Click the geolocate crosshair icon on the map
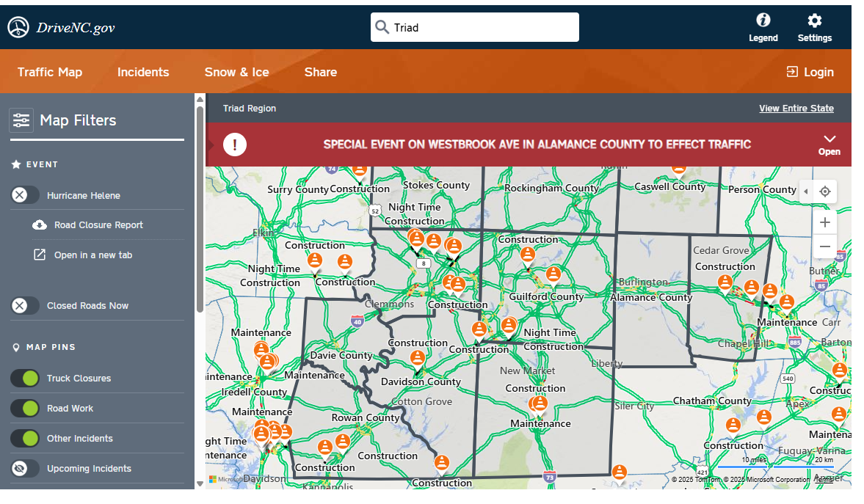This screenshot has width=864, height=504. [x=824, y=191]
